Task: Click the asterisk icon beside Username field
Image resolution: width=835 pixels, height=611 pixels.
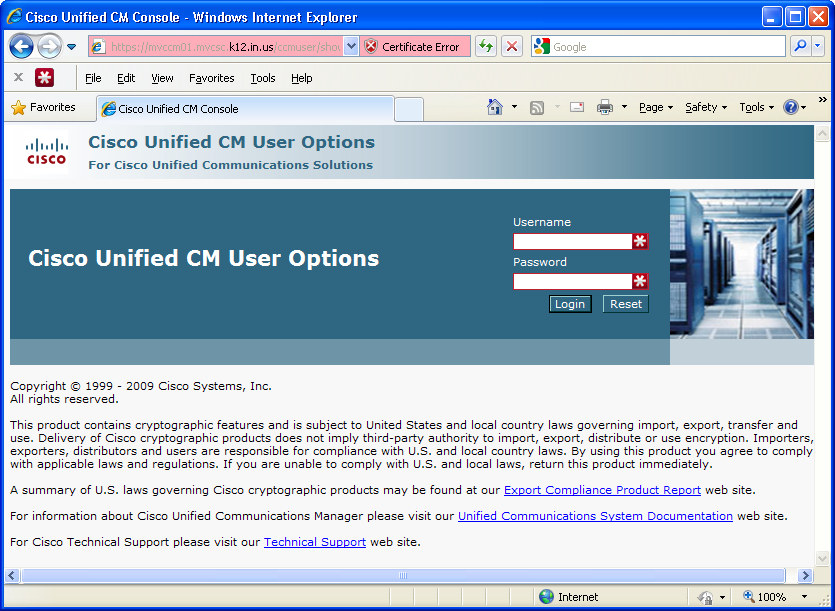Action: [x=640, y=241]
